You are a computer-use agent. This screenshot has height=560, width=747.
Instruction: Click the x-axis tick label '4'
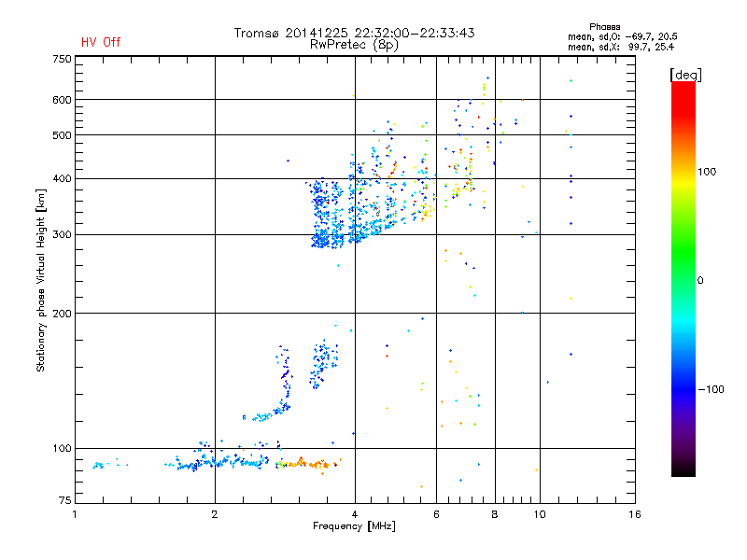click(355, 514)
